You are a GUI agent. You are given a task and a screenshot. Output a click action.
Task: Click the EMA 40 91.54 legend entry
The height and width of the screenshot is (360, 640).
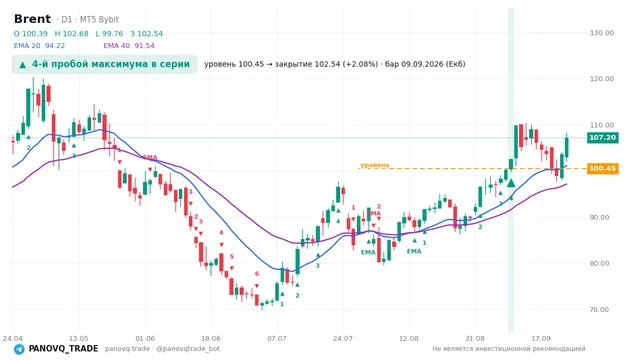[129, 46]
